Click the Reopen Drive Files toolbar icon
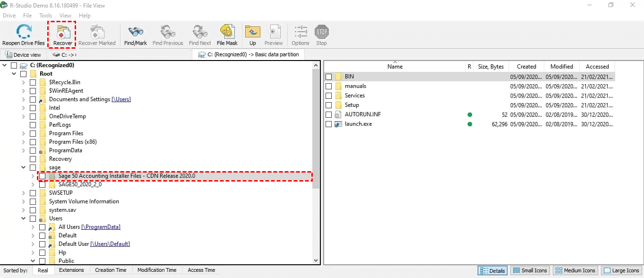 tap(23, 32)
